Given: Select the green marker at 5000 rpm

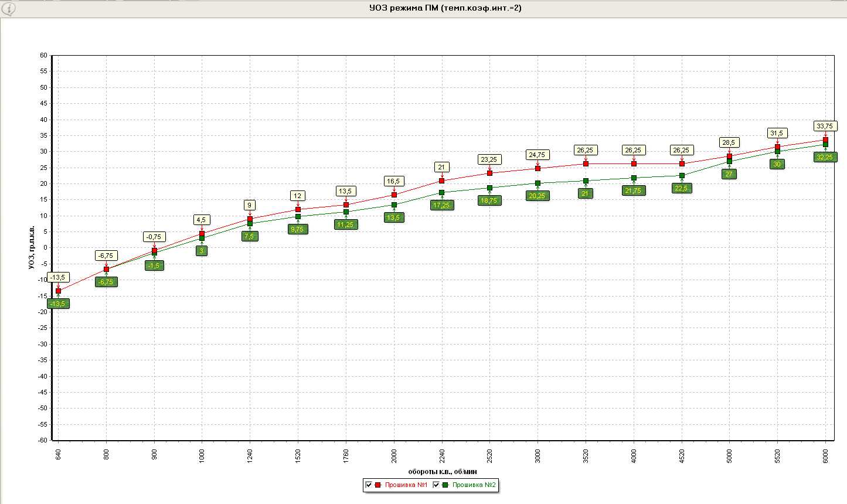Looking at the screenshot, I should click(729, 161).
